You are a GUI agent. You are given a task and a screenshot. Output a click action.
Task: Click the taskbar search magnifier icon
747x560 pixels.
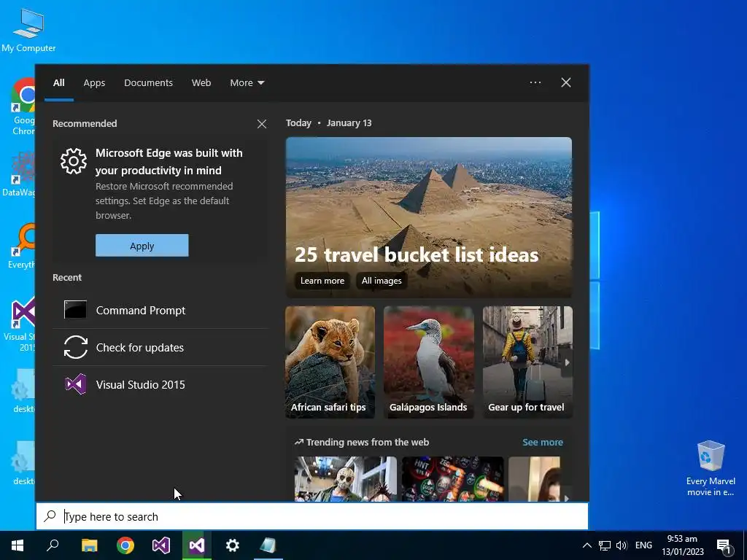53,545
